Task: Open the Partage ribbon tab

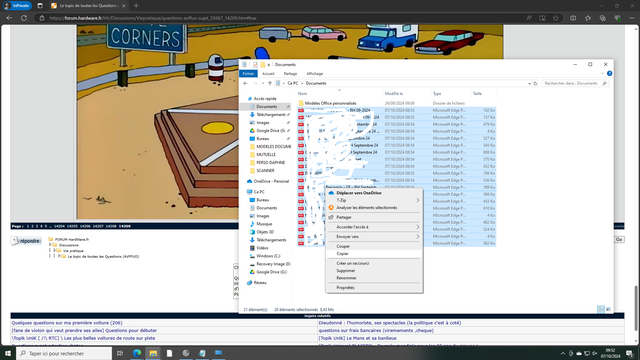Action: tap(290, 74)
